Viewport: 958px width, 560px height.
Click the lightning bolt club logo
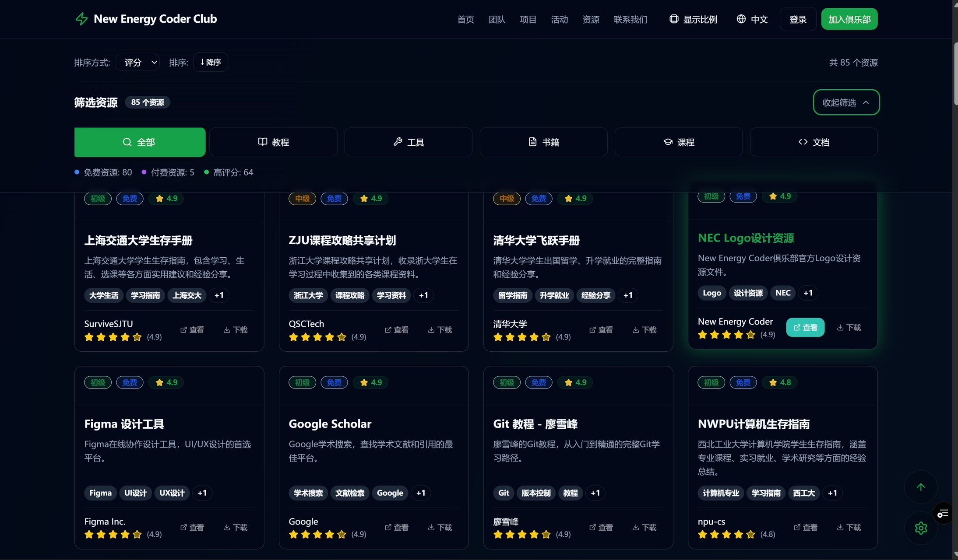click(82, 19)
